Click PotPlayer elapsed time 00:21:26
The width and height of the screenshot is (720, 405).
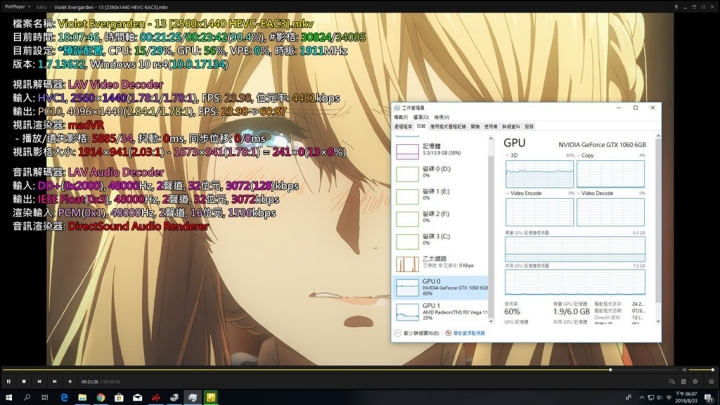(x=90, y=382)
